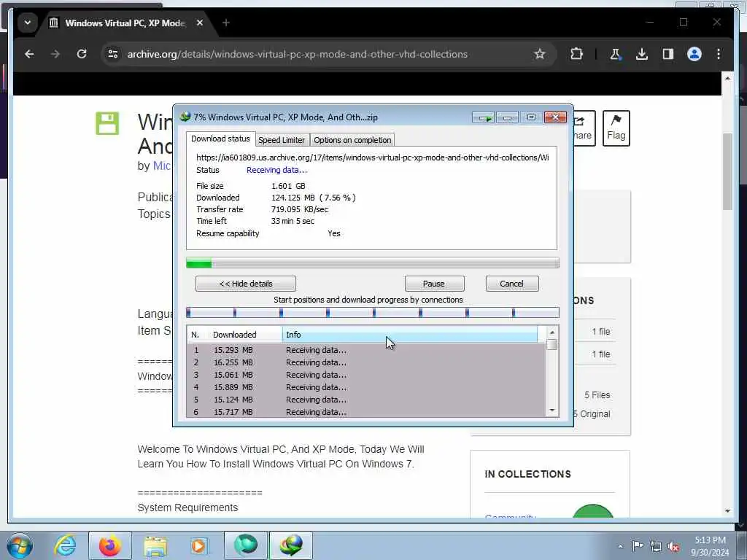This screenshot has height=560, width=747.
Task: Show hidden system tray icons
Action: click(x=620, y=546)
